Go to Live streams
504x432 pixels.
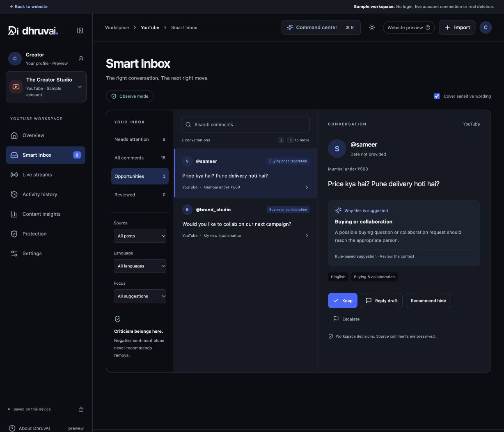(x=46, y=175)
